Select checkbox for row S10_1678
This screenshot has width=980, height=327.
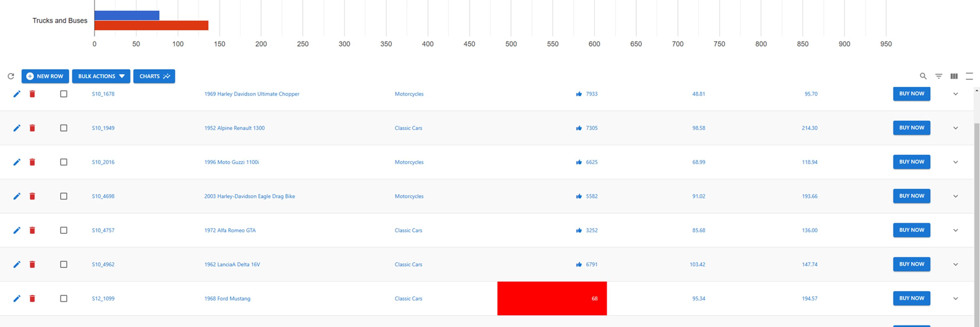click(63, 94)
